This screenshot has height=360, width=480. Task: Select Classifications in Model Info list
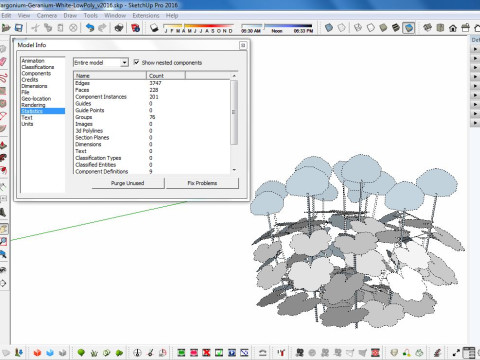[x=38, y=67]
